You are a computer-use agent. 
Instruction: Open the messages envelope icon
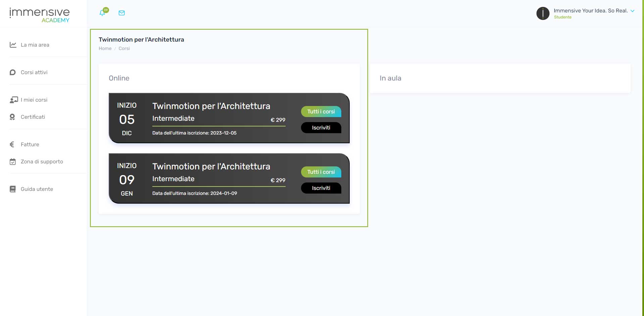tap(122, 13)
